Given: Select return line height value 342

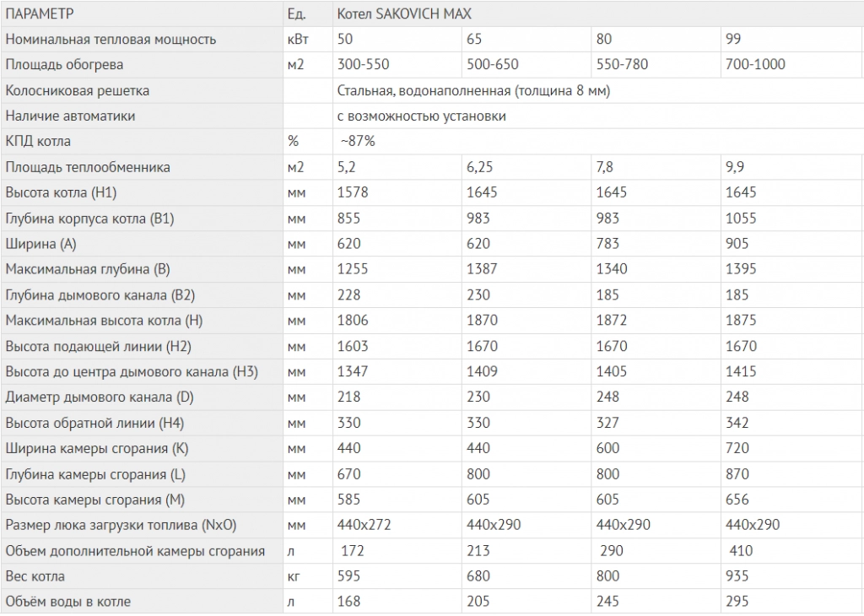Looking at the screenshot, I should pos(737,423).
